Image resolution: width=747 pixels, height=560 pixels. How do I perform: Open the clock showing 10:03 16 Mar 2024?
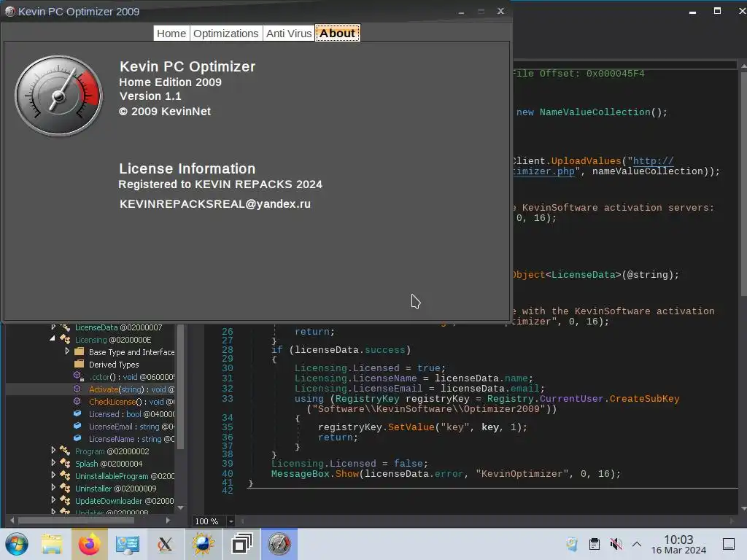[678, 544]
